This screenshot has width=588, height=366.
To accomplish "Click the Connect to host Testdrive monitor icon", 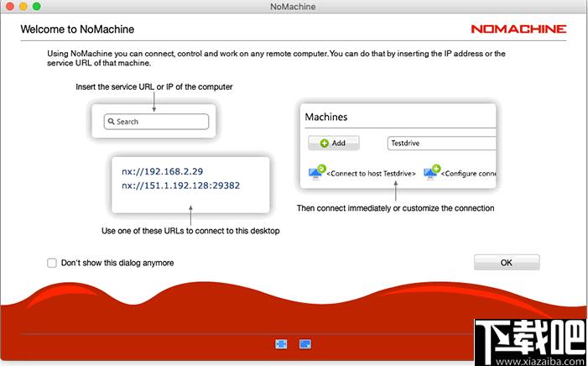I will [x=317, y=173].
